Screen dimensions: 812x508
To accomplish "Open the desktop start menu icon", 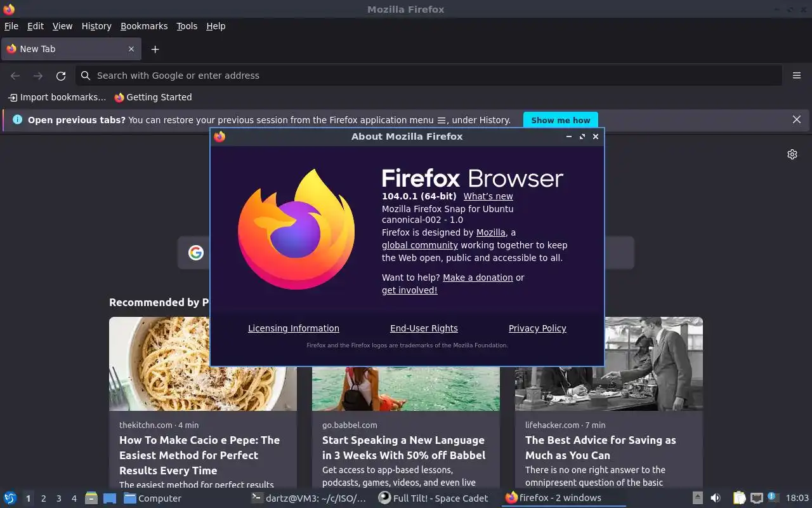I will [x=10, y=498].
